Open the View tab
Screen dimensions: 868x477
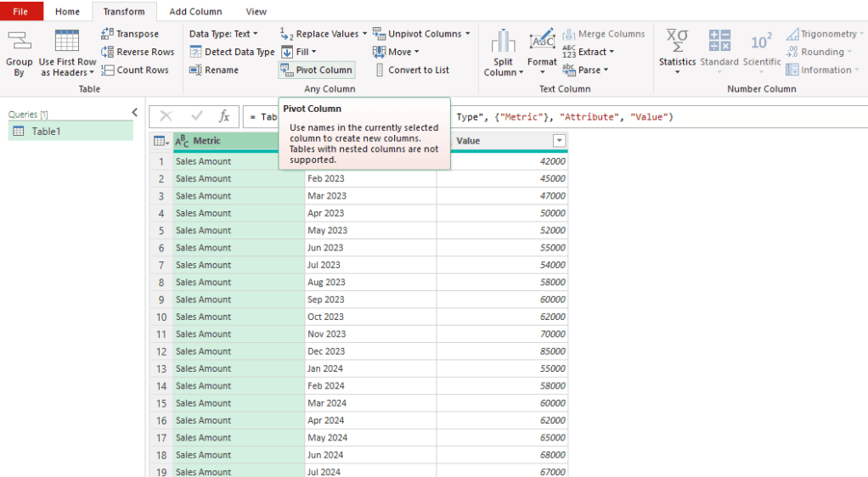256,12
